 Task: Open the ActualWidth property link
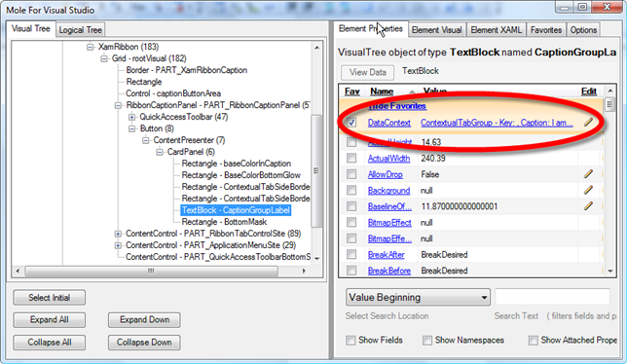point(388,159)
